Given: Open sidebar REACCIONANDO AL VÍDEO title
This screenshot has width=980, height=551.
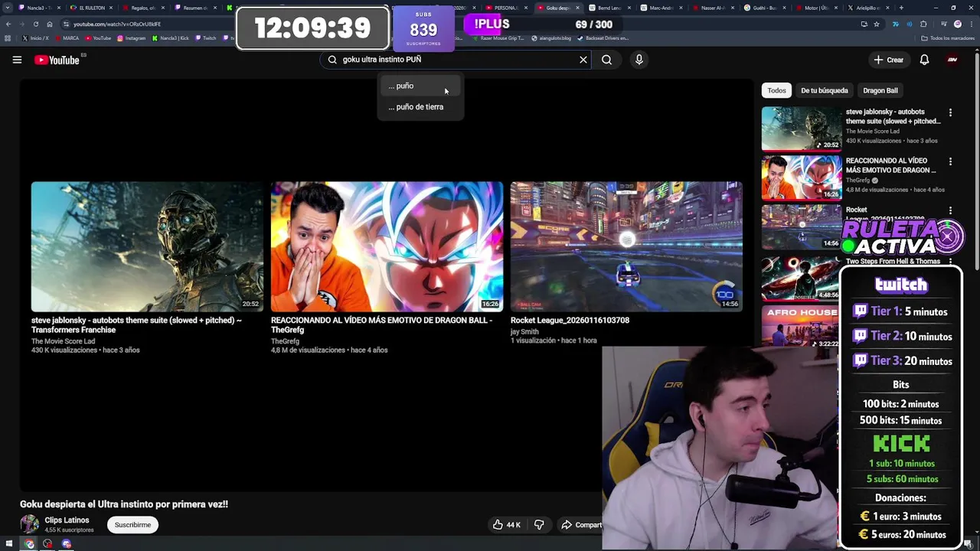Looking at the screenshot, I should pos(890,165).
